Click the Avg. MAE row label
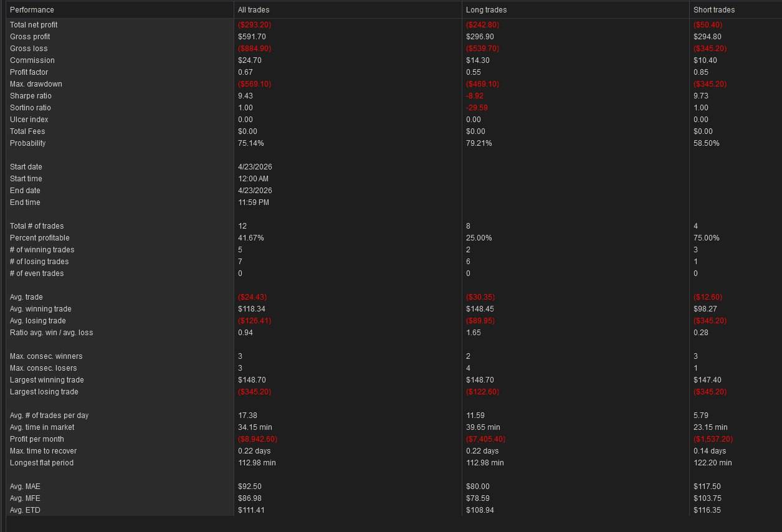Image resolution: width=782 pixels, height=532 pixels. pyautogui.click(x=25, y=487)
